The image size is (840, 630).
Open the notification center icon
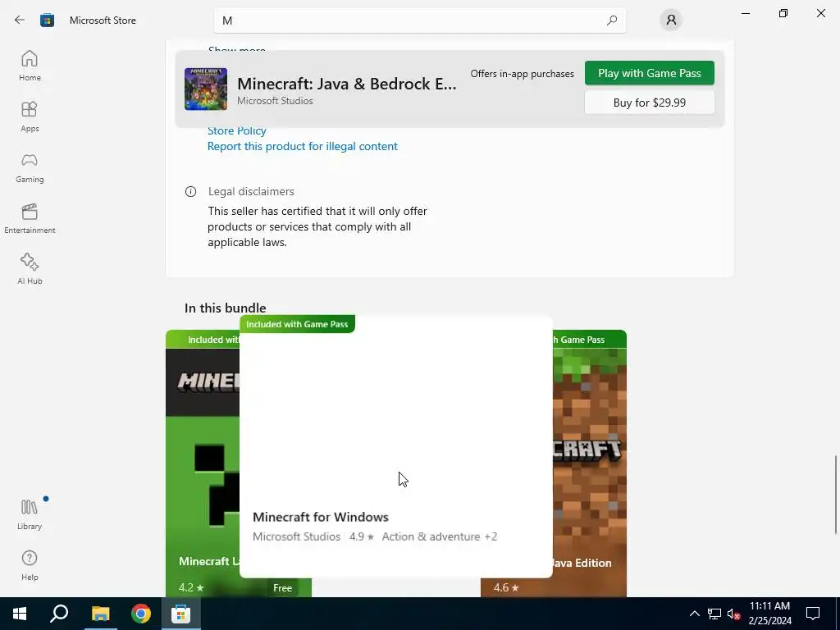[813, 614]
